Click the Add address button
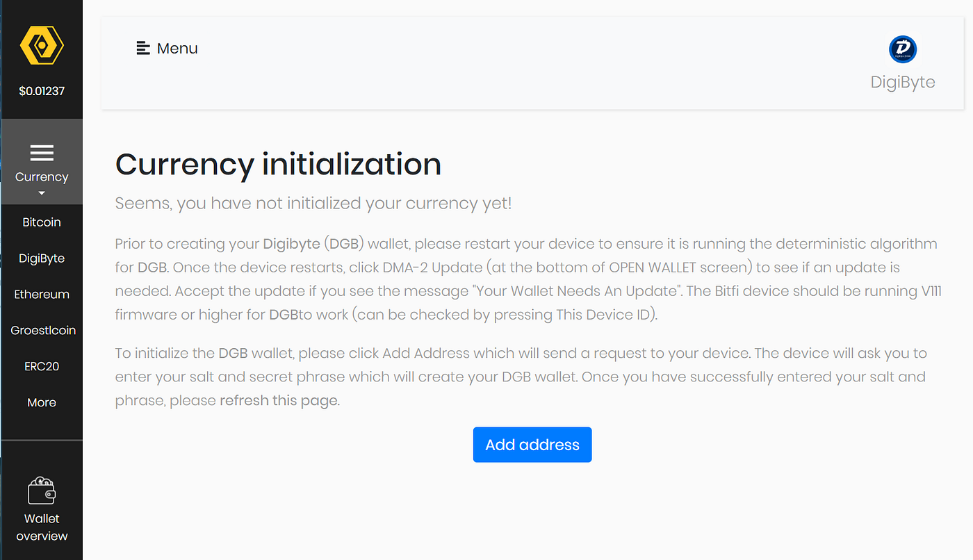973x560 pixels. coord(532,445)
